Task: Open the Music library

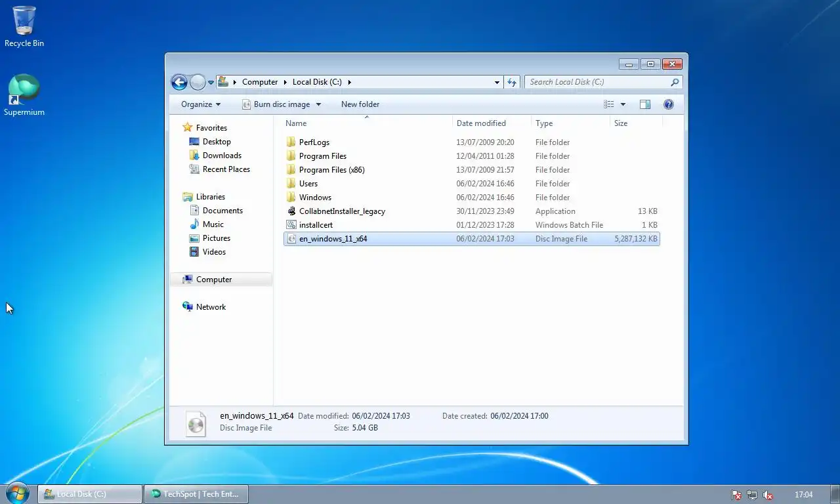Action: click(213, 224)
